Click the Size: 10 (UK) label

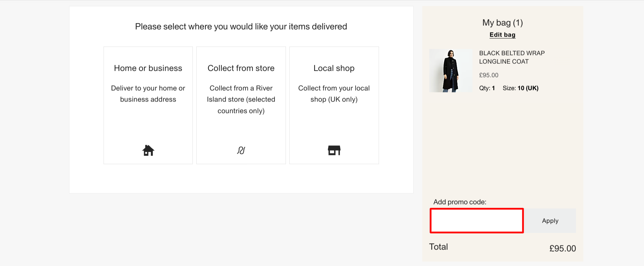521,88
